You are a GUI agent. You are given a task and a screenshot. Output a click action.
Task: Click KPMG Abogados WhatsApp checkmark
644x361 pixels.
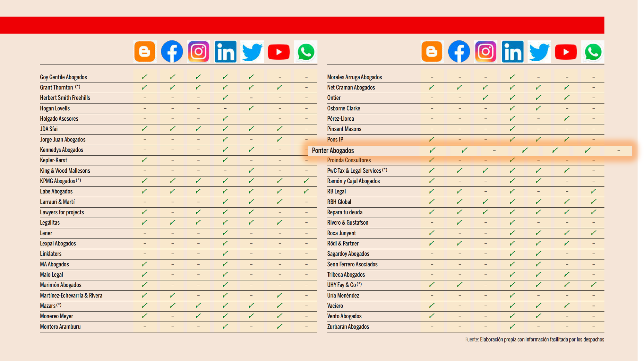pyautogui.click(x=306, y=181)
